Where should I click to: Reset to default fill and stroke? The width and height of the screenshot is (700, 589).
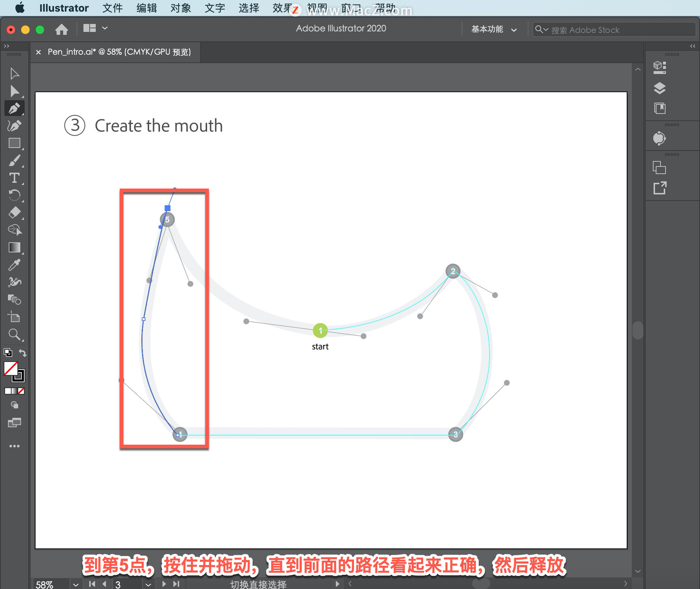pyautogui.click(x=8, y=352)
